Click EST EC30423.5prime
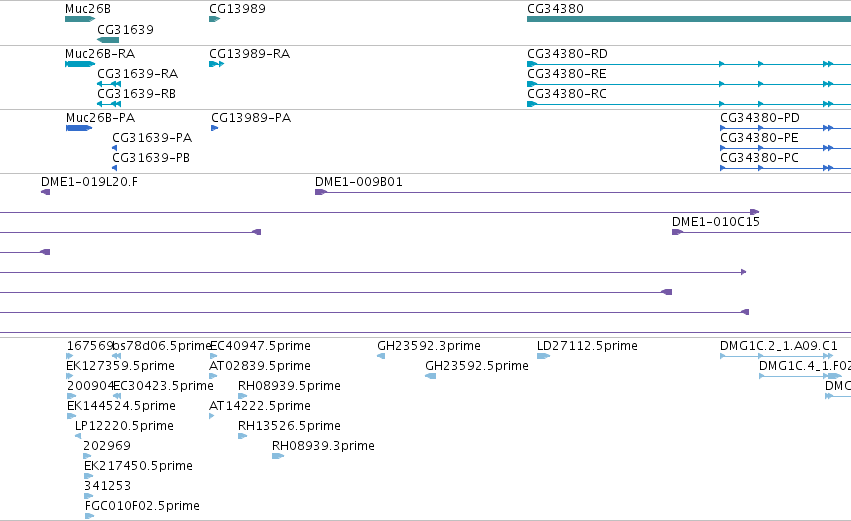 click(x=163, y=386)
